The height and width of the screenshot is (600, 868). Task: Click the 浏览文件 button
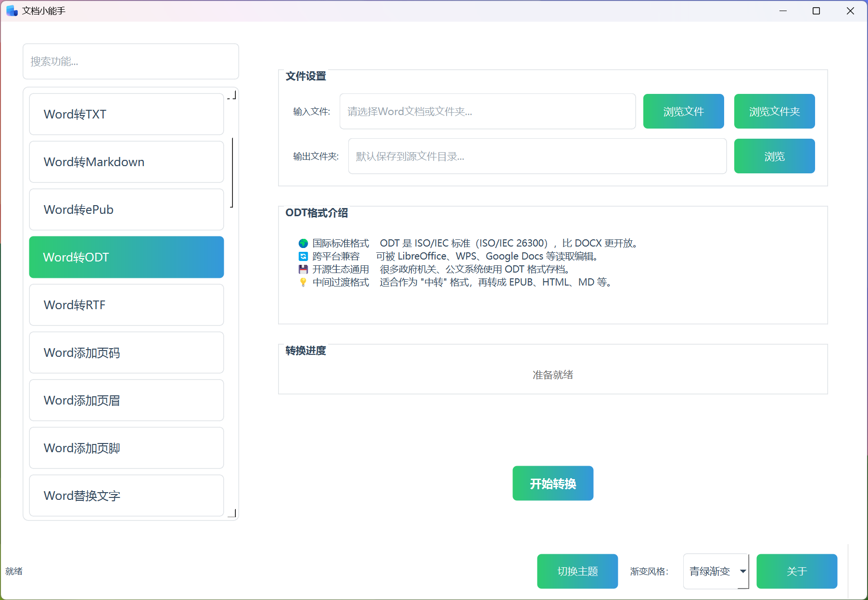click(x=683, y=111)
